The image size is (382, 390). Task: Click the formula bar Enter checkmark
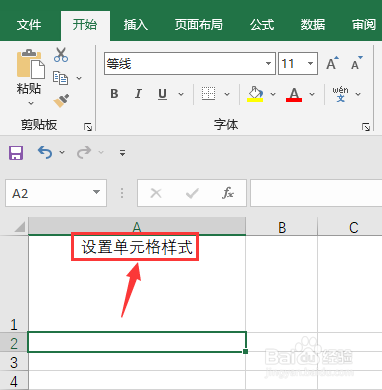(x=192, y=193)
